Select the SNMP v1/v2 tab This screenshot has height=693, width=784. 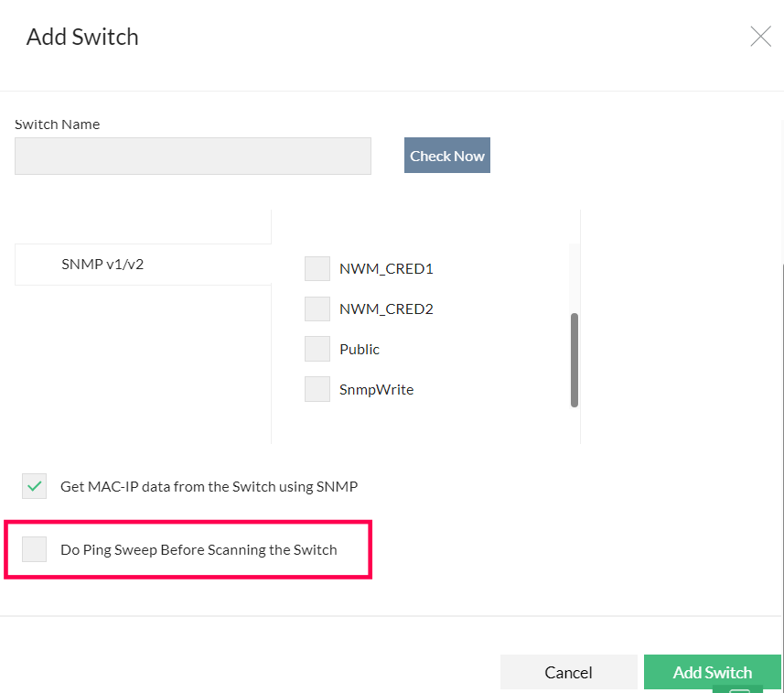pyautogui.click(x=102, y=265)
